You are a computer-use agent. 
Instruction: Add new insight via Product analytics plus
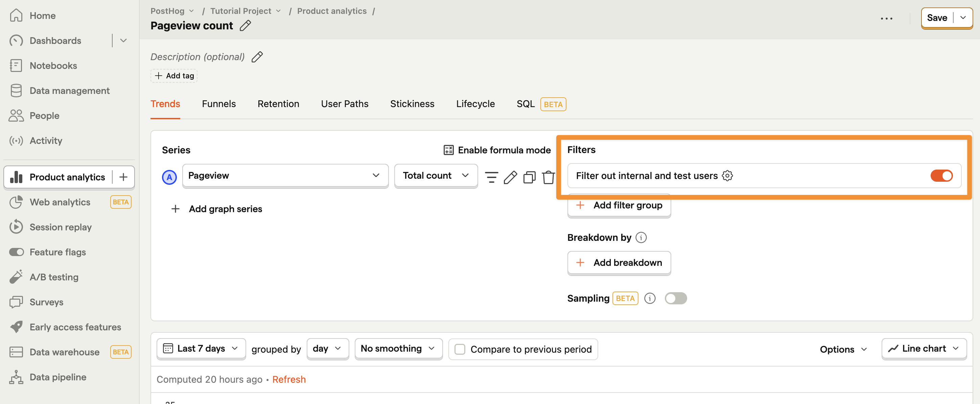pos(123,177)
